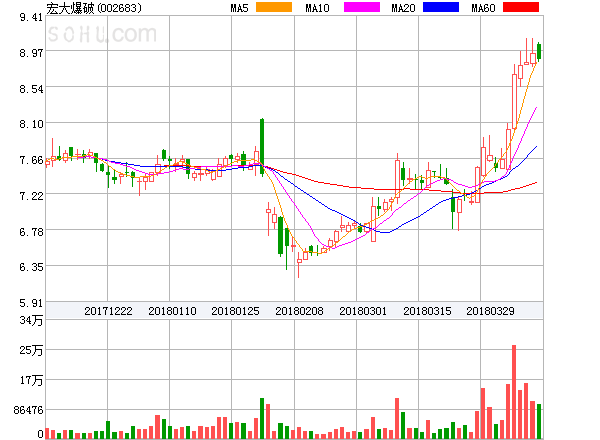Click the 7.22 price axis label
Image resolution: width=600 pixels, height=440 pixels.
coord(31,196)
